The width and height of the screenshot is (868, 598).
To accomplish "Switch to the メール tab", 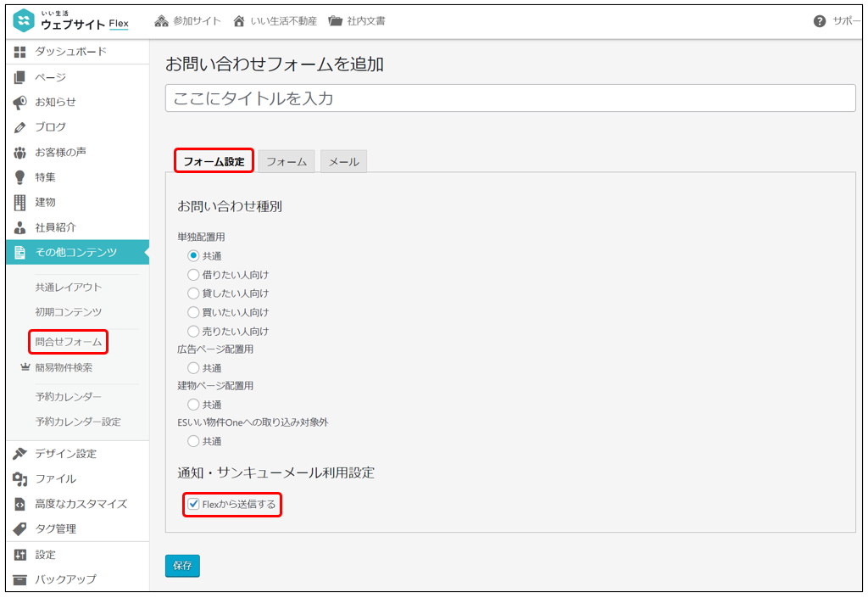I will [x=343, y=162].
